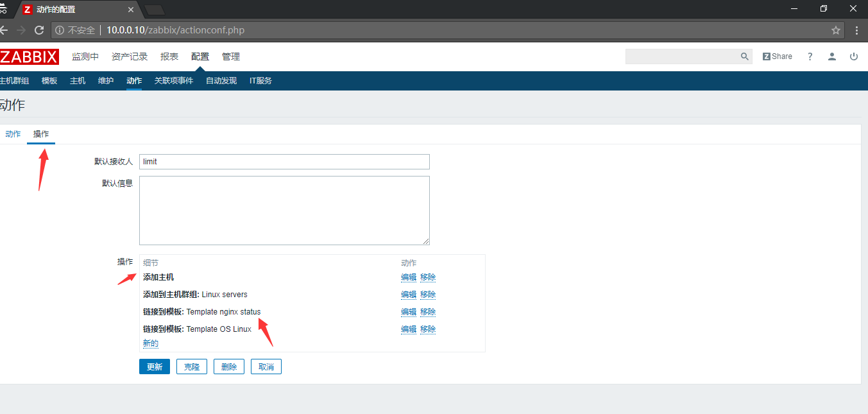Switch to the 动作 form tab
This screenshot has width=868, height=414.
(x=13, y=134)
